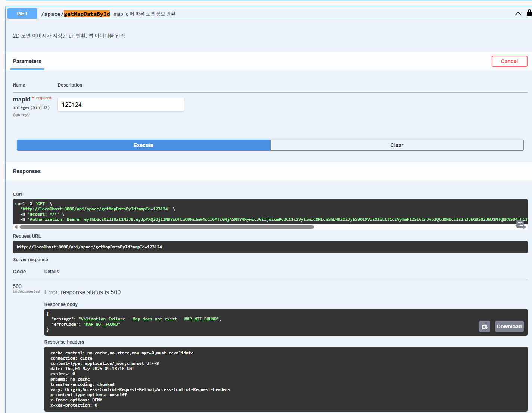The width and height of the screenshot is (532, 413).
Task: Copy the curl command to clipboard
Action: click(520, 224)
